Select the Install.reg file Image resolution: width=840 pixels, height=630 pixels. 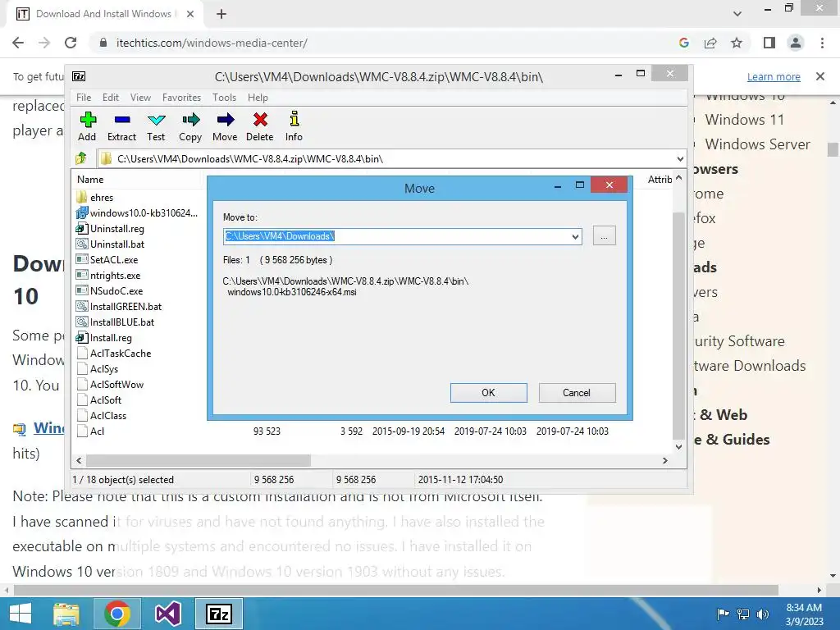(x=104, y=337)
